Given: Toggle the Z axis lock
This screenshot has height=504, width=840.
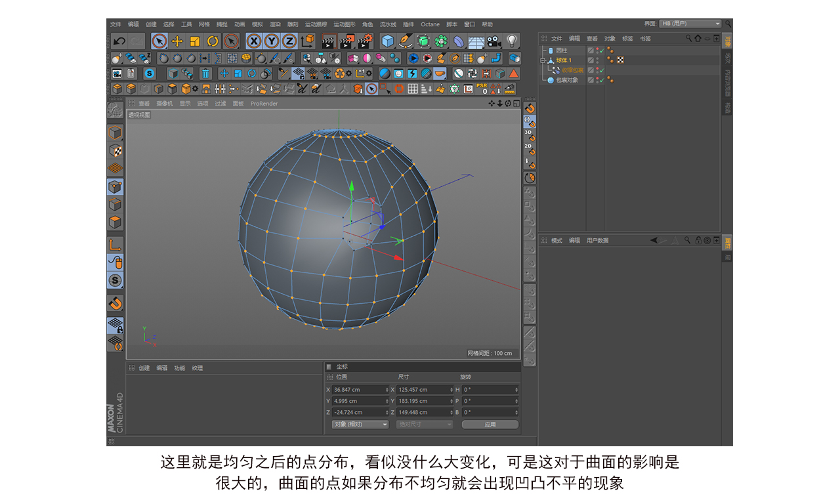Looking at the screenshot, I should pos(289,41).
